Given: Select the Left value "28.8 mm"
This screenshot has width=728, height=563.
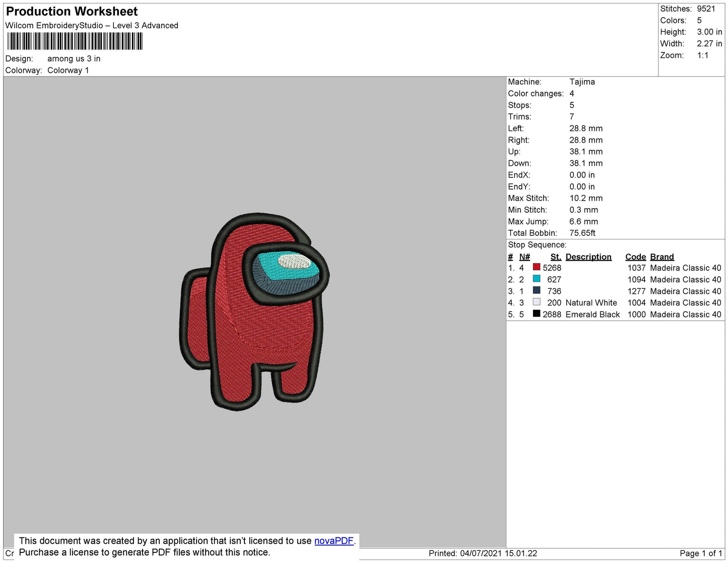Looking at the screenshot, I should pyautogui.click(x=586, y=129).
